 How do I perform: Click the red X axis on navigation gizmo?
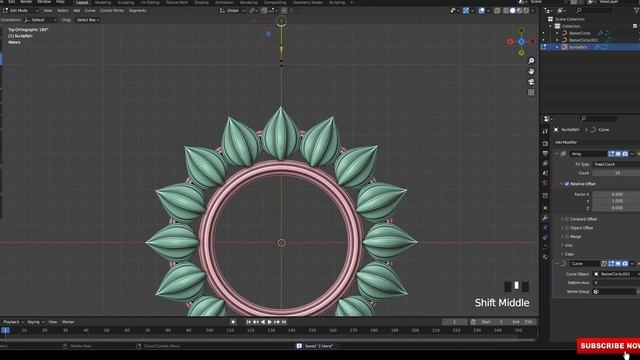pyautogui.click(x=510, y=42)
